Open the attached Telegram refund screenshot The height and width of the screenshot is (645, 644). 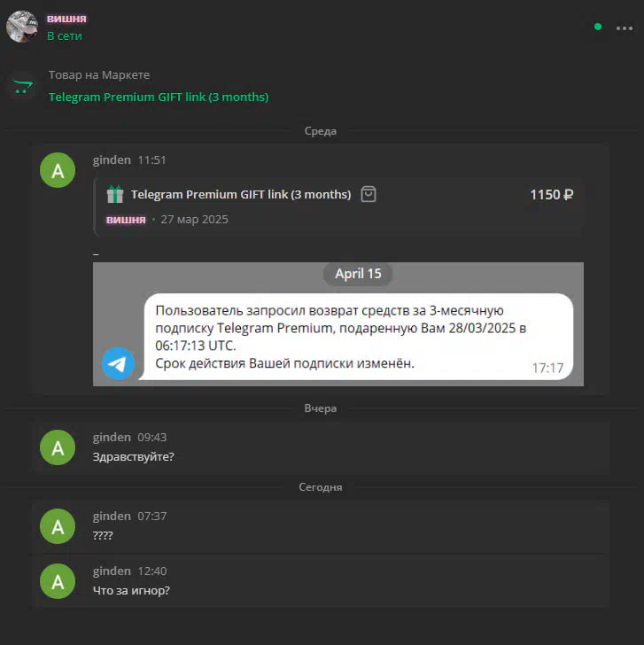338,324
